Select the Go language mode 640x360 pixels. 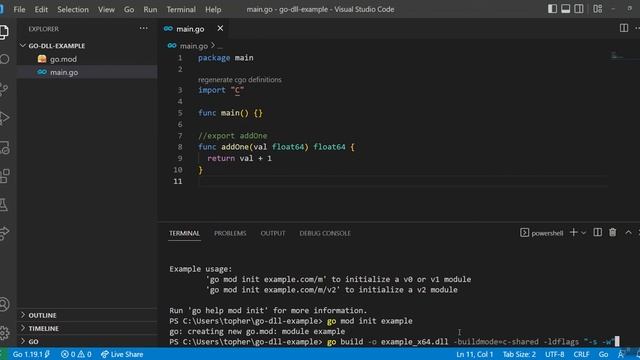pos(603,354)
